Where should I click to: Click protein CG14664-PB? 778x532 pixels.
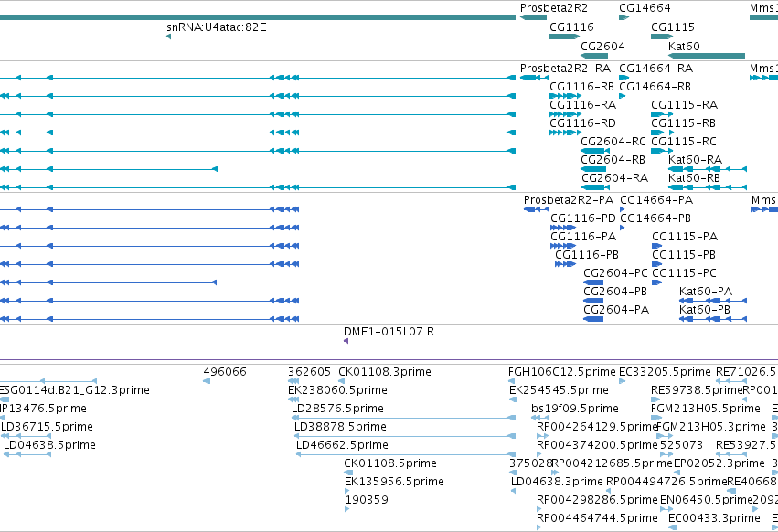(655, 218)
